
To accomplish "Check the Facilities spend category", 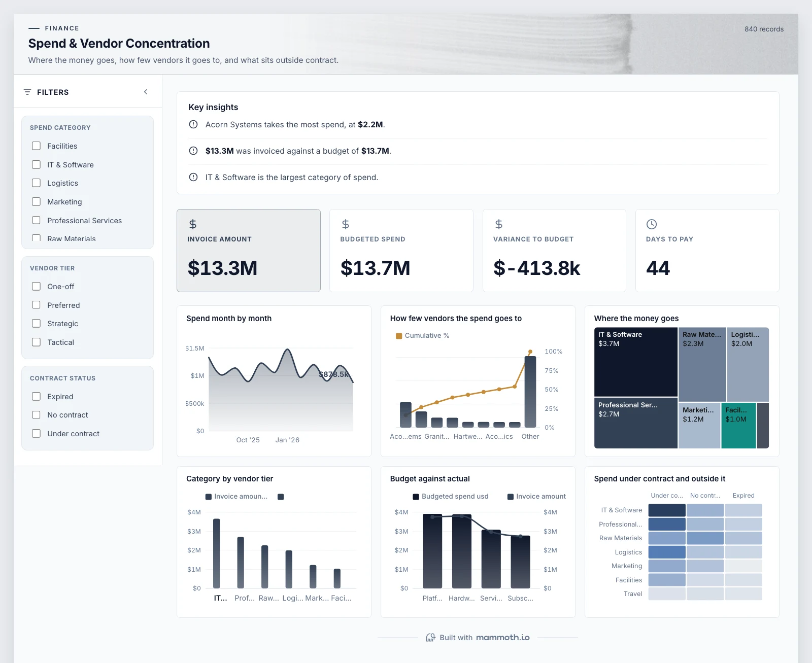I will (36, 146).
